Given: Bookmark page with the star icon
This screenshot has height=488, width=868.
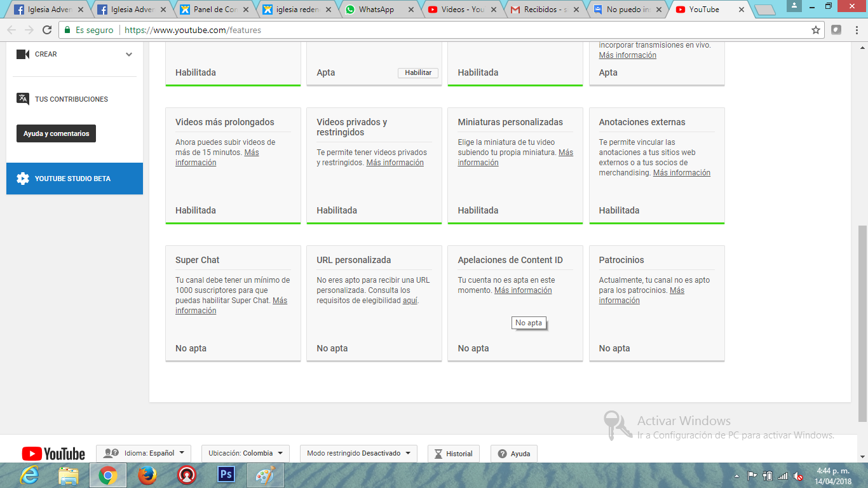Looking at the screenshot, I should pos(816,30).
